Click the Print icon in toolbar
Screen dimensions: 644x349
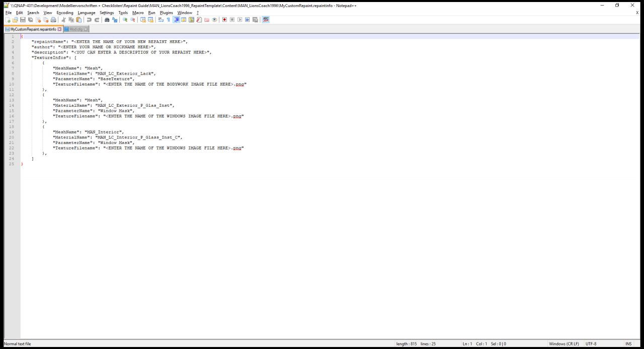point(53,20)
